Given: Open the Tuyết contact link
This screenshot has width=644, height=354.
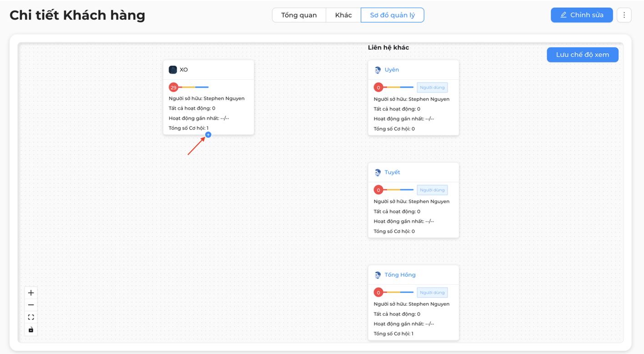Looking at the screenshot, I should 392,172.
